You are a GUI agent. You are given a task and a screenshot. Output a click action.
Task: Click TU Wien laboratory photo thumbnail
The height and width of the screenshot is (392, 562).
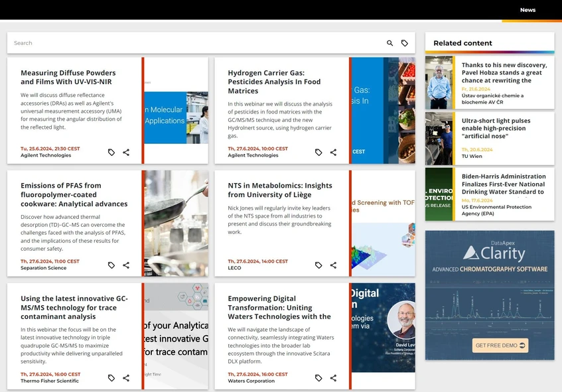439,139
